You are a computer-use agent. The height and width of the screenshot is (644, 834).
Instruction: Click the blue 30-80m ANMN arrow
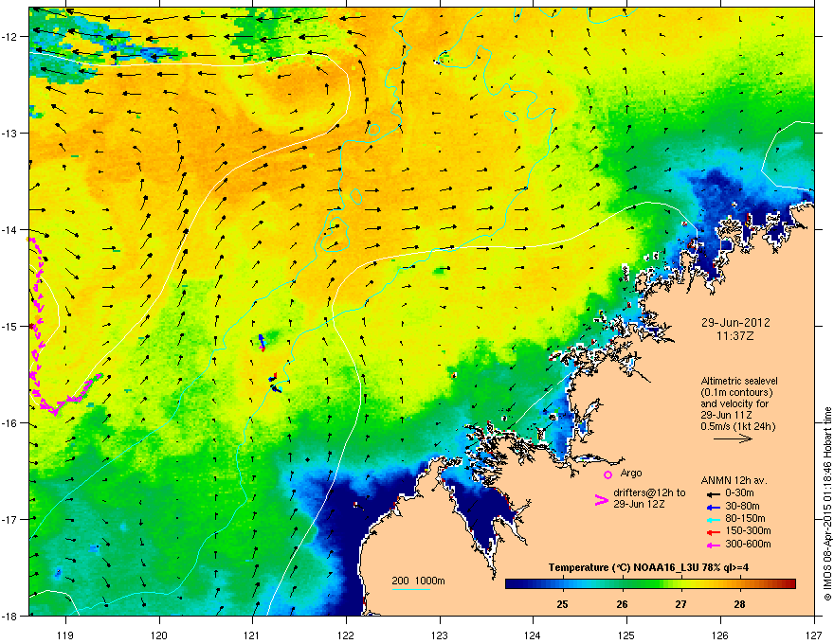click(x=713, y=507)
